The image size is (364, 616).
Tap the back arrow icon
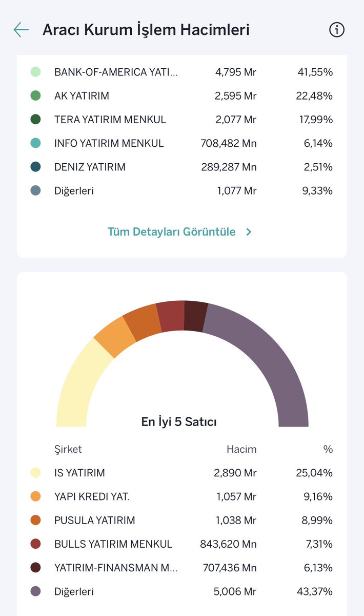21,30
